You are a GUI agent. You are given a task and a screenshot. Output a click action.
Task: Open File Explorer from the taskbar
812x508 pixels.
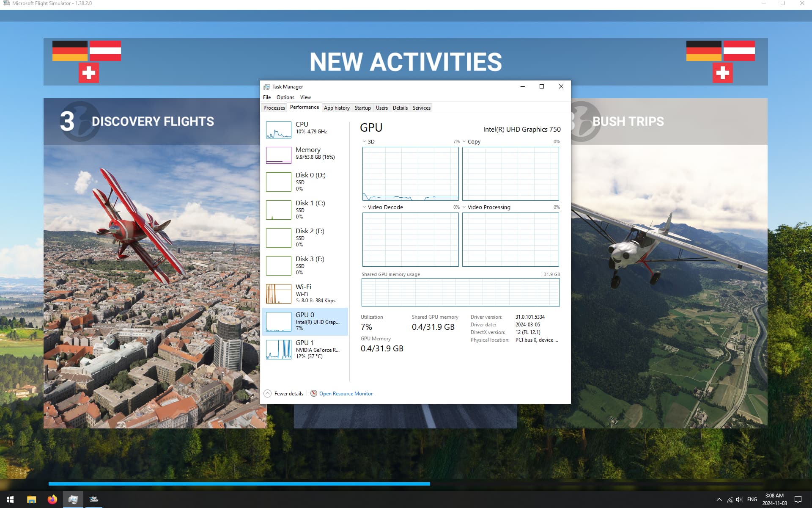(31, 500)
